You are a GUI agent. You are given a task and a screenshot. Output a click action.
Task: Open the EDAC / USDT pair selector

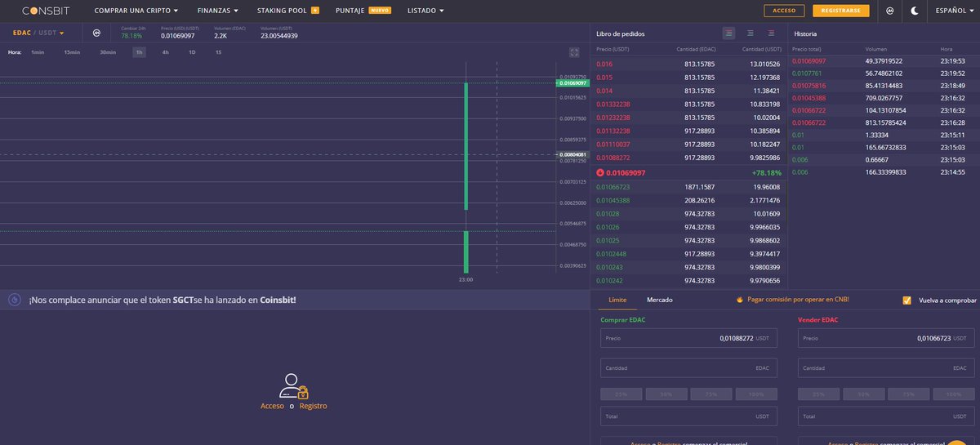38,33
